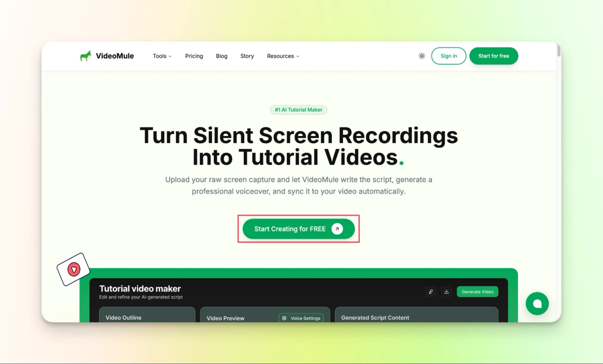Viewport: 603px width, 364px height.
Task: Click the pen edit icon in the dark panel
Action: pos(431,291)
